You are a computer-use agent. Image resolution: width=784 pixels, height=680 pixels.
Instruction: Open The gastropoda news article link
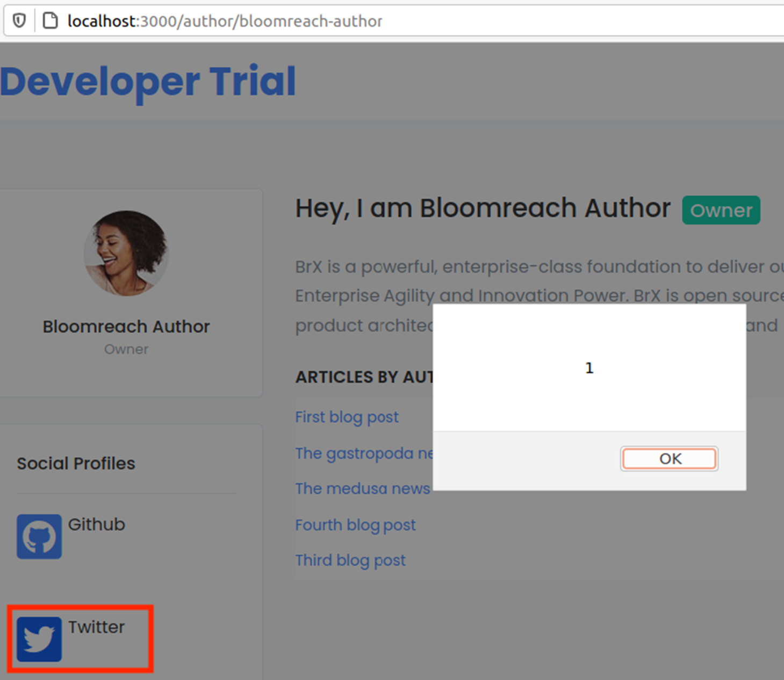coord(364,453)
